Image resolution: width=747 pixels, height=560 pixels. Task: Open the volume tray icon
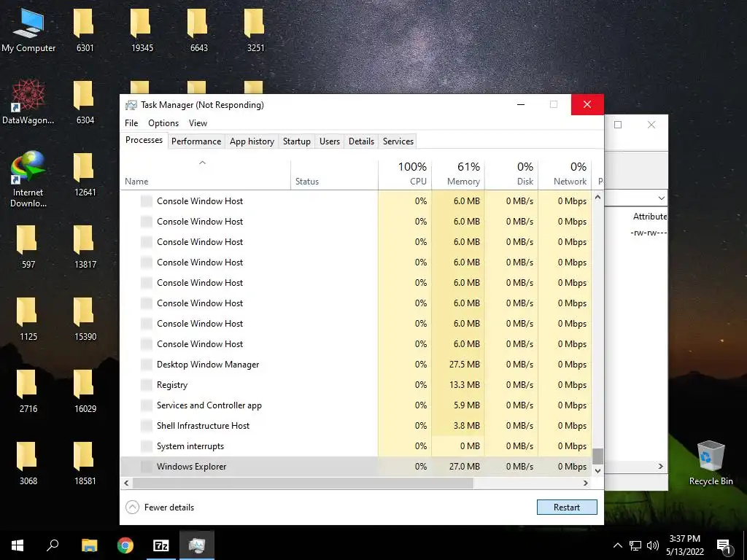pyautogui.click(x=653, y=545)
